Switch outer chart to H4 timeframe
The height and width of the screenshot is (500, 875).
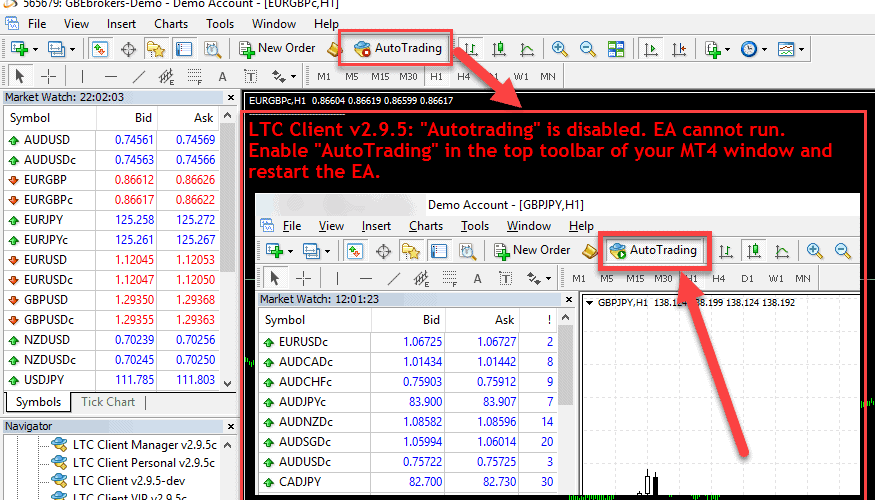point(463,76)
